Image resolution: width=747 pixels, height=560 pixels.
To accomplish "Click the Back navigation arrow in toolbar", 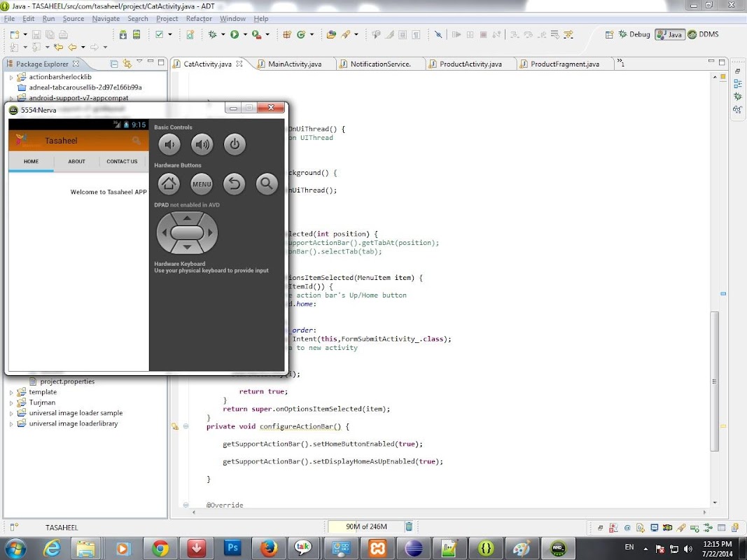I will [72, 47].
